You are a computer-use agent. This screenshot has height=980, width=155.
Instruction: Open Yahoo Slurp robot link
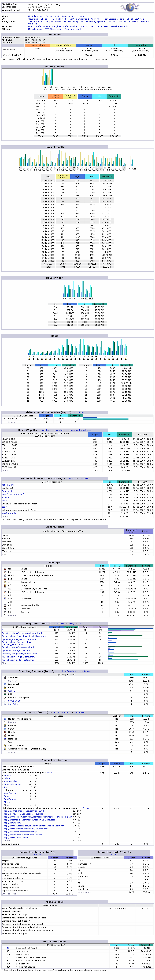pos(8,485)
